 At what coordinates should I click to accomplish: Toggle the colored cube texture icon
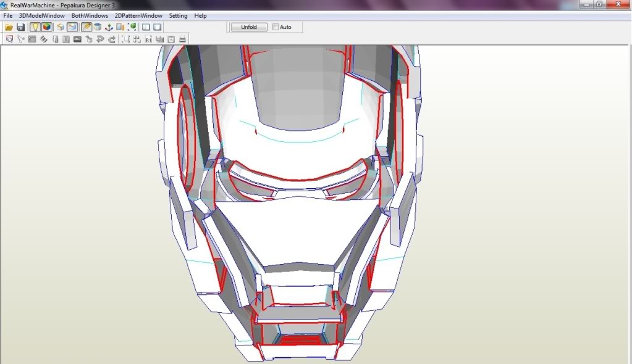46,27
